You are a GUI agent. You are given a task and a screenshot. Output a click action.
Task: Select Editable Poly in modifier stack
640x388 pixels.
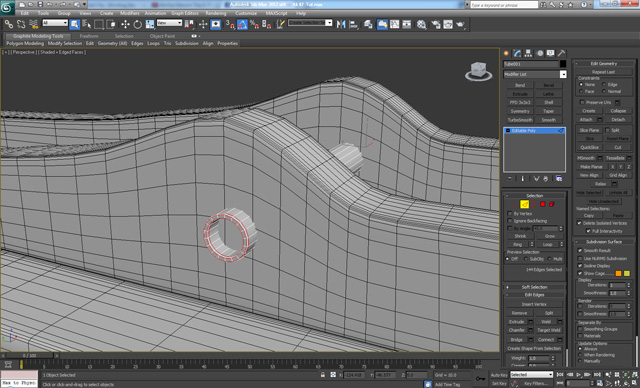pos(534,131)
